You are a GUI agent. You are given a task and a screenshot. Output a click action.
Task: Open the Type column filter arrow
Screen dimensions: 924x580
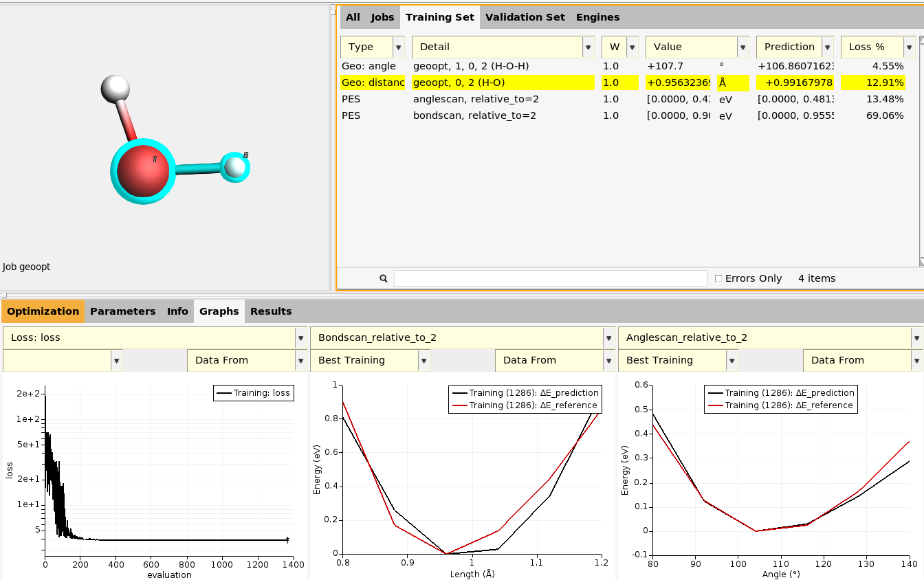[398, 47]
